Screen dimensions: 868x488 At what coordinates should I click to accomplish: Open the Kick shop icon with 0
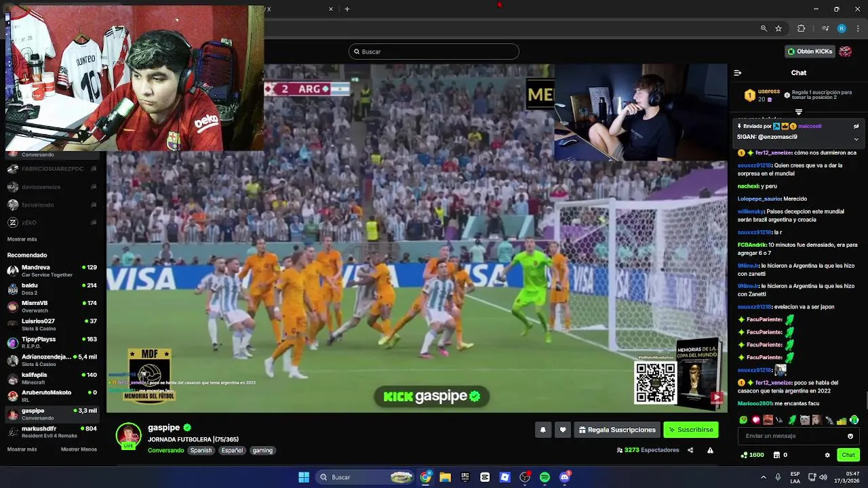[x=780, y=455]
